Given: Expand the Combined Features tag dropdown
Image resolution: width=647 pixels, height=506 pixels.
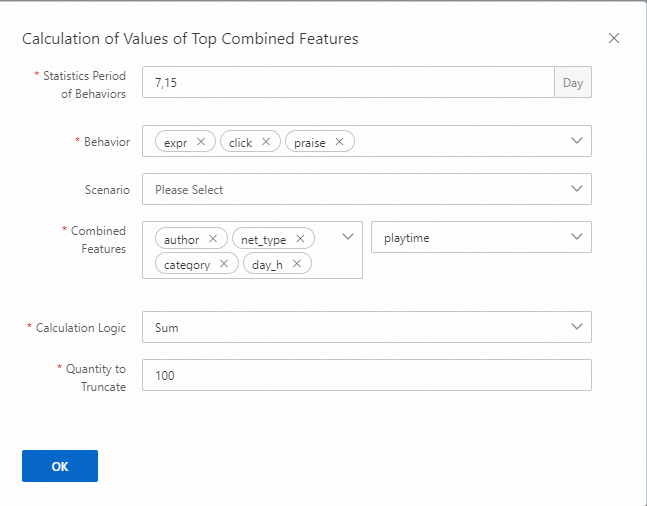Looking at the screenshot, I should [348, 237].
